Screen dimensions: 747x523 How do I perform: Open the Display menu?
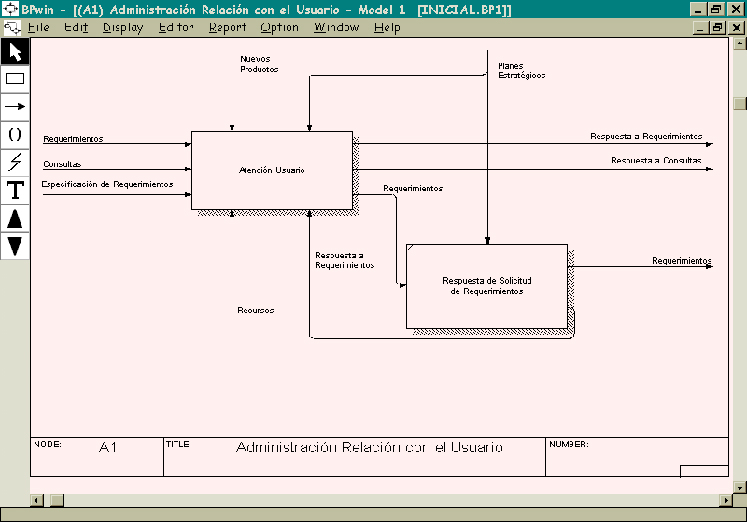pos(123,28)
